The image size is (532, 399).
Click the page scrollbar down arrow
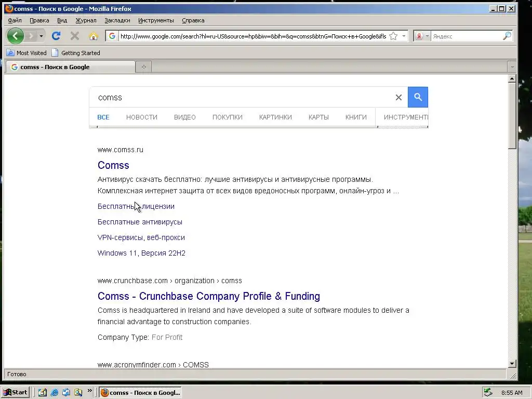[x=512, y=364]
